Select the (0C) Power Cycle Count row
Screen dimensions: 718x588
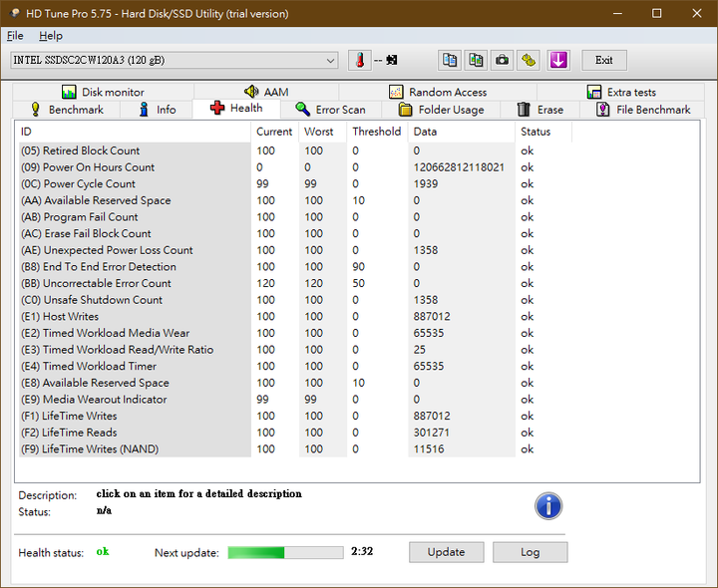293,184
